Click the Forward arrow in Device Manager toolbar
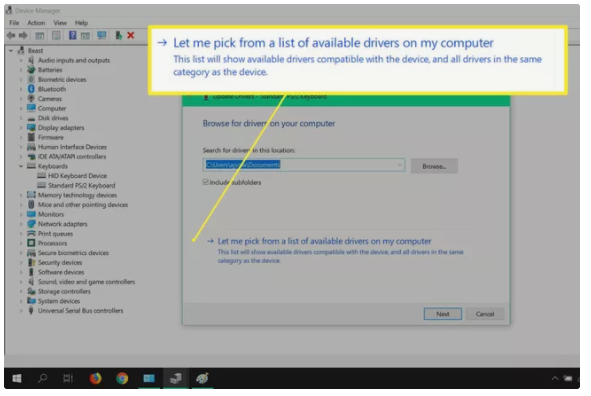 pos(23,36)
